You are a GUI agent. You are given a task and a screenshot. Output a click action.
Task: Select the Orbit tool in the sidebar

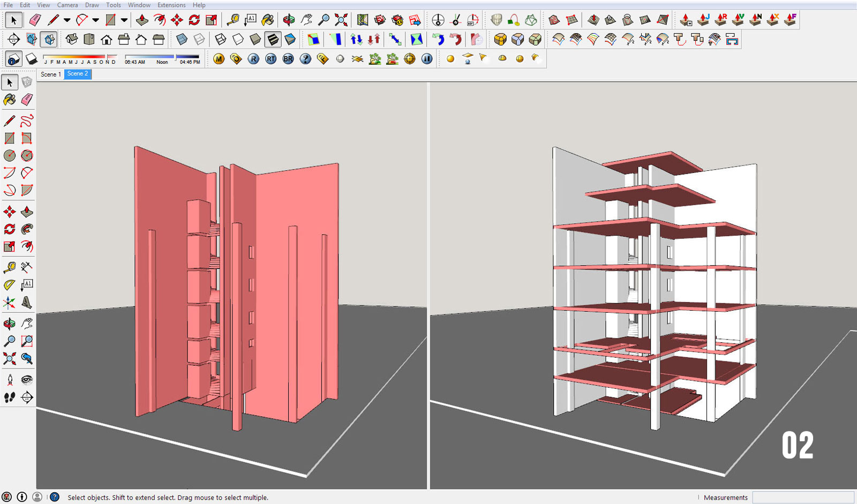(9, 323)
